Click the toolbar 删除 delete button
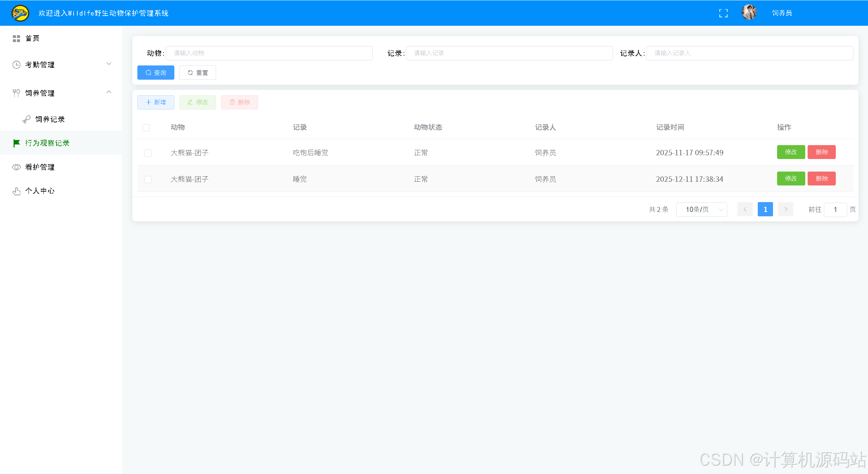This screenshot has height=474, width=868. pyautogui.click(x=239, y=102)
